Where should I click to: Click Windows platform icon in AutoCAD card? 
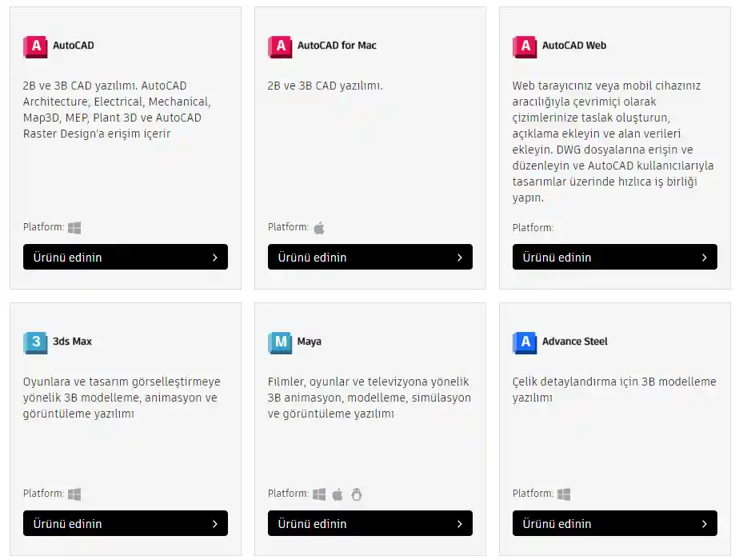pyautogui.click(x=74, y=228)
